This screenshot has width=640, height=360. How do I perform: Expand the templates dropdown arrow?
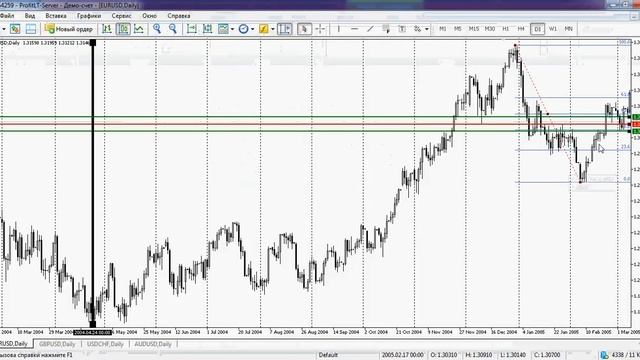[x=273, y=29]
